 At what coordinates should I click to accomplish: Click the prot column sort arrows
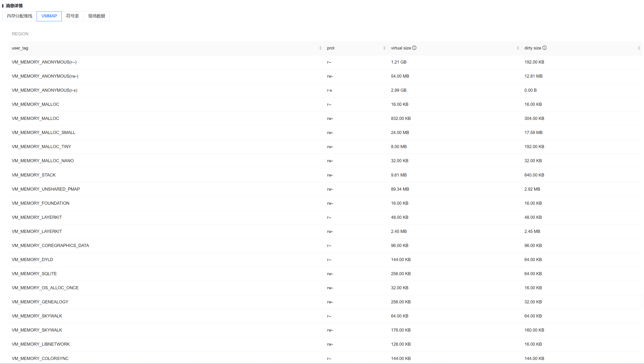(384, 48)
